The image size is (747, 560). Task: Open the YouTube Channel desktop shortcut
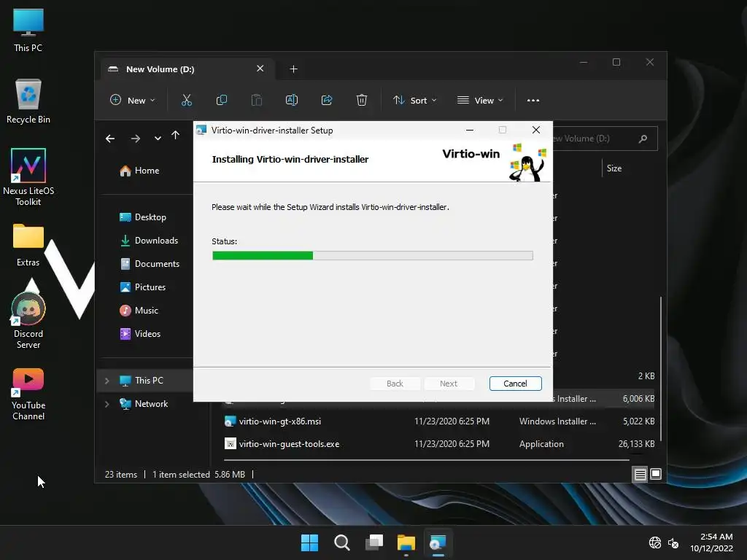point(28,394)
